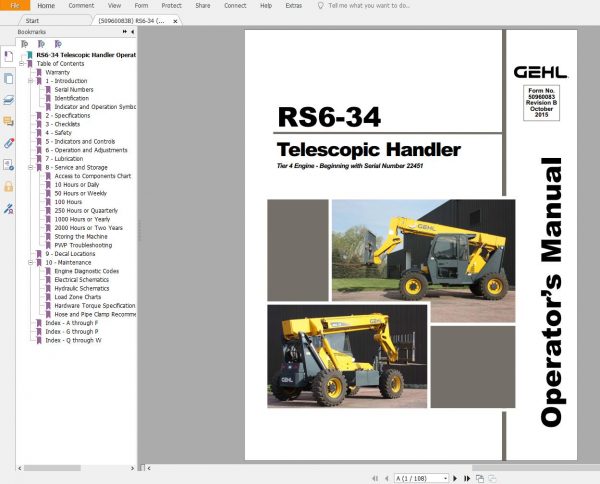
Task: Open the Security lock panel icon
Action: 8,187
